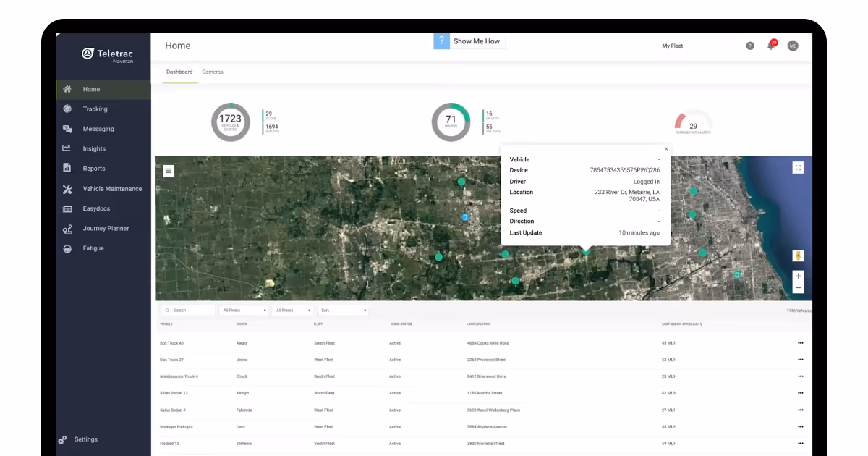Open the Journey Planner icon
The height and width of the screenshot is (456, 868).
pyautogui.click(x=67, y=229)
